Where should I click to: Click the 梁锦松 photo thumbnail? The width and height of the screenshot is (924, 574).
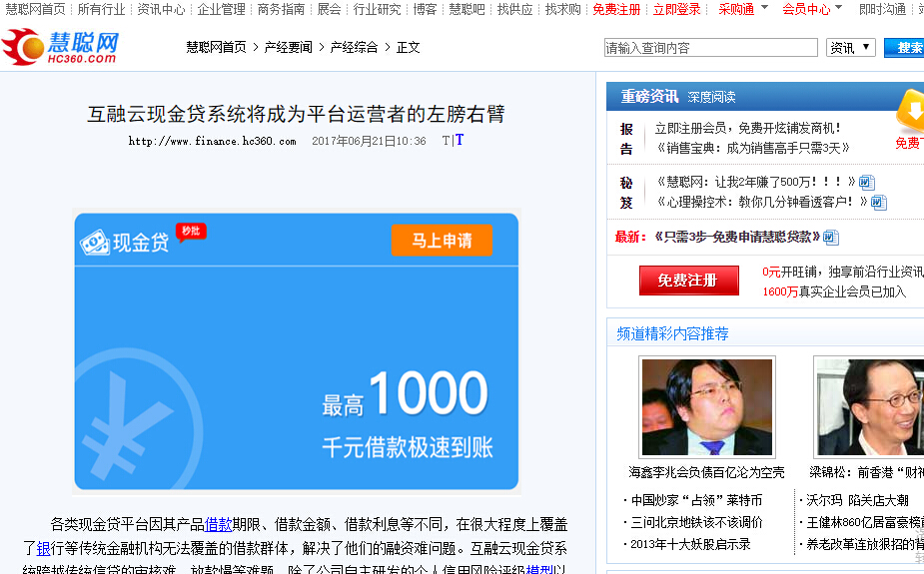pos(869,407)
